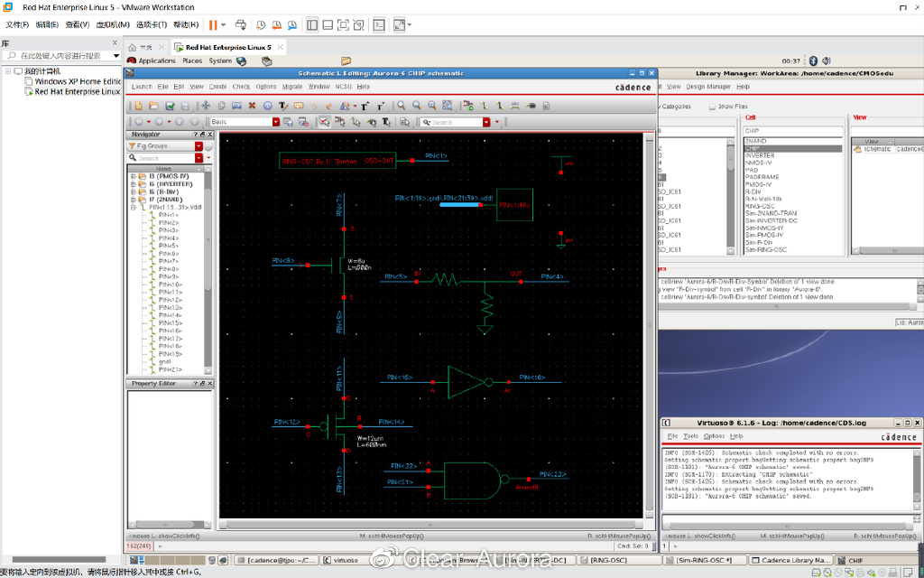Tick the Windows XP Home Edition checkbox
Image resolution: width=924 pixels, height=578 pixels.
(29, 81)
